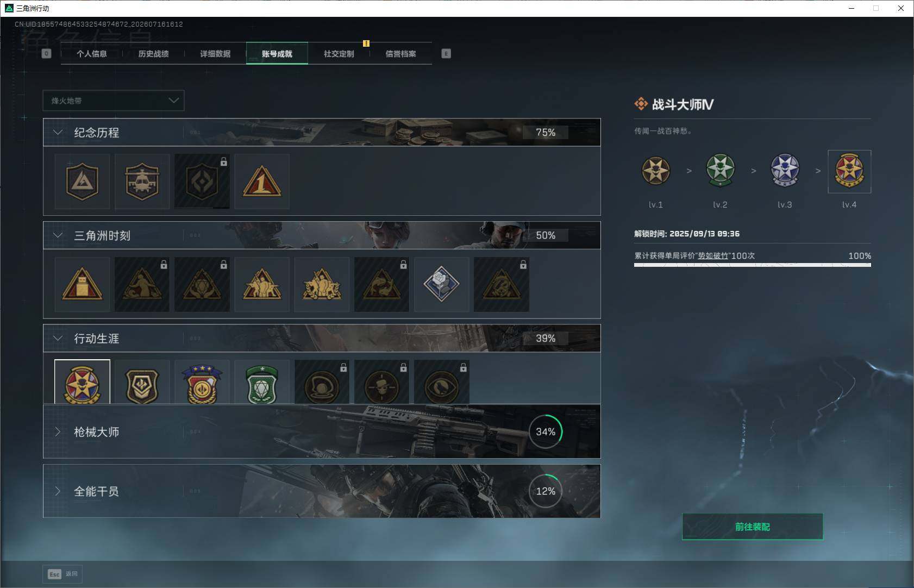Select the locked skull crosshair badge in 行动生涯
Viewport: 914px width, 588px height.
coord(381,382)
